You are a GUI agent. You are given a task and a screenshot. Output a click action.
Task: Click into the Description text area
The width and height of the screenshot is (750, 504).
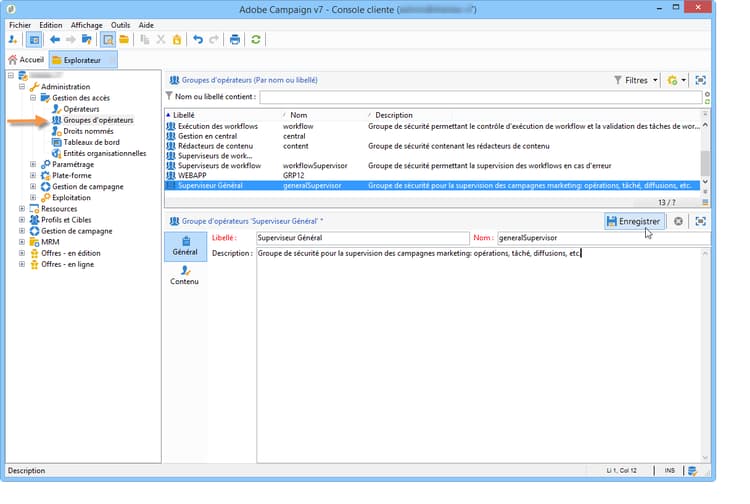coord(479,355)
